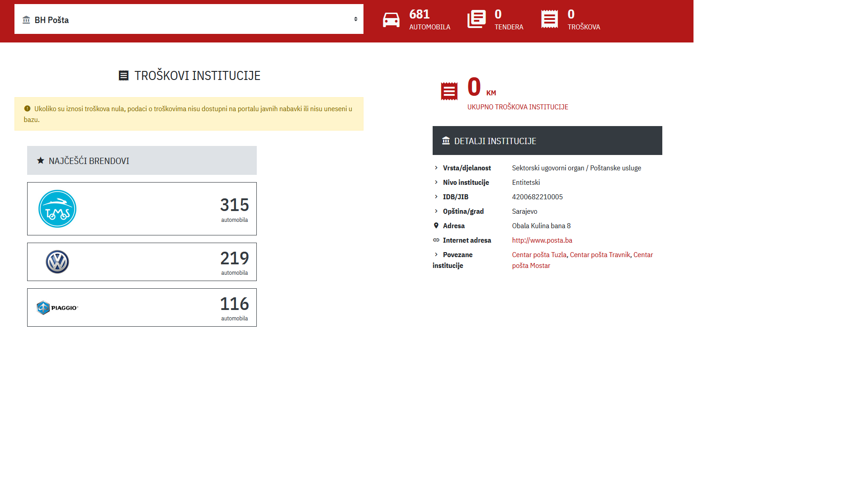The height and width of the screenshot is (488, 868).
Task: Click chevron beside Opština/grad
Action: pyautogui.click(x=436, y=211)
